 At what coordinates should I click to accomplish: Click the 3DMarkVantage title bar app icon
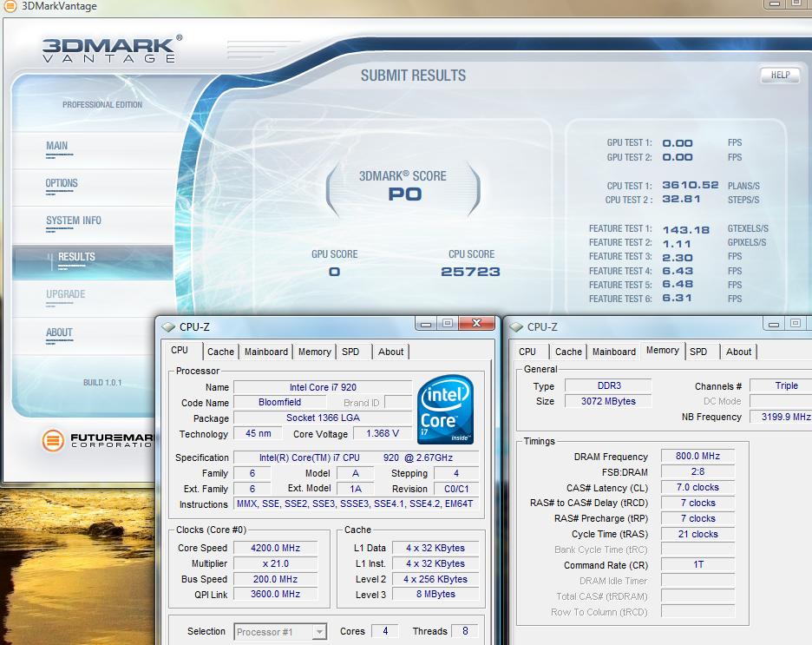point(10,6)
